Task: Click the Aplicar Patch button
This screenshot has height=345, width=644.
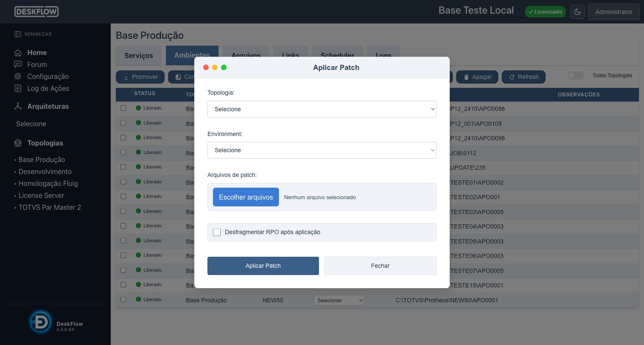Action: [263, 266]
